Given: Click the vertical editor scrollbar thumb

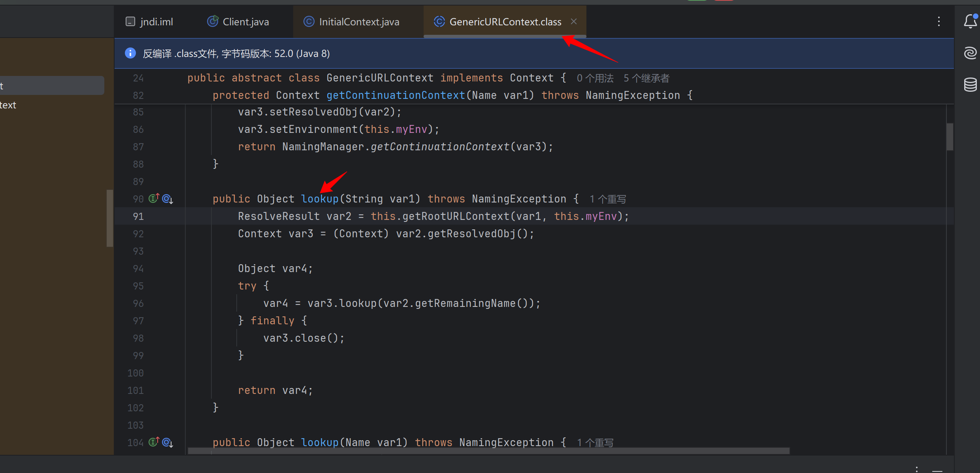Looking at the screenshot, I should point(950,137).
